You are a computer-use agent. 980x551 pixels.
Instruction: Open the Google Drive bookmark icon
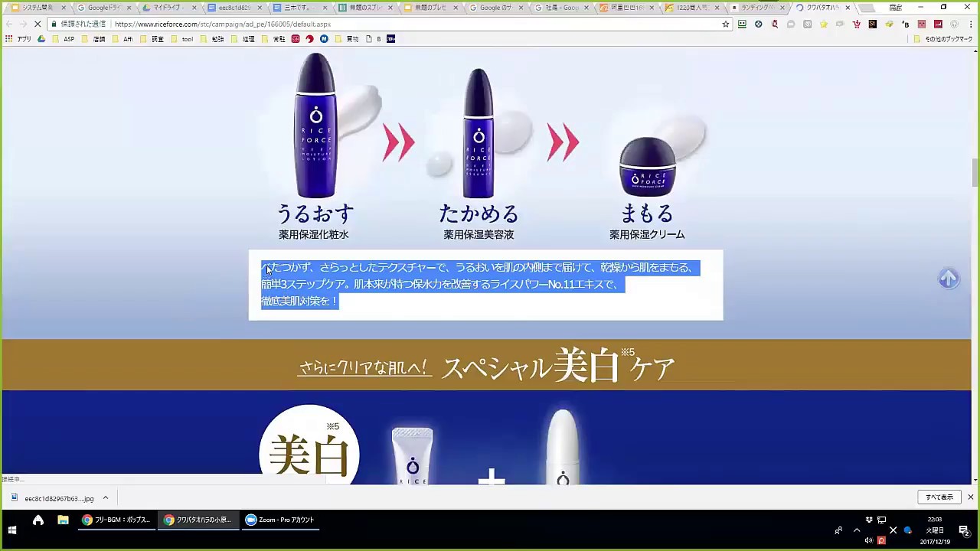[41, 39]
